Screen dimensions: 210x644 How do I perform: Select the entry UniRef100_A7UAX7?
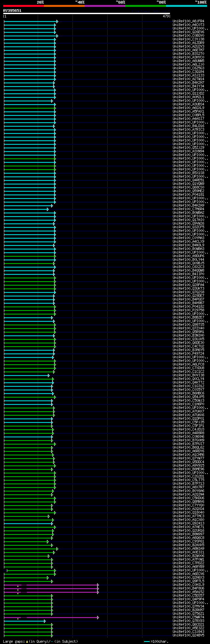click(188, 411)
